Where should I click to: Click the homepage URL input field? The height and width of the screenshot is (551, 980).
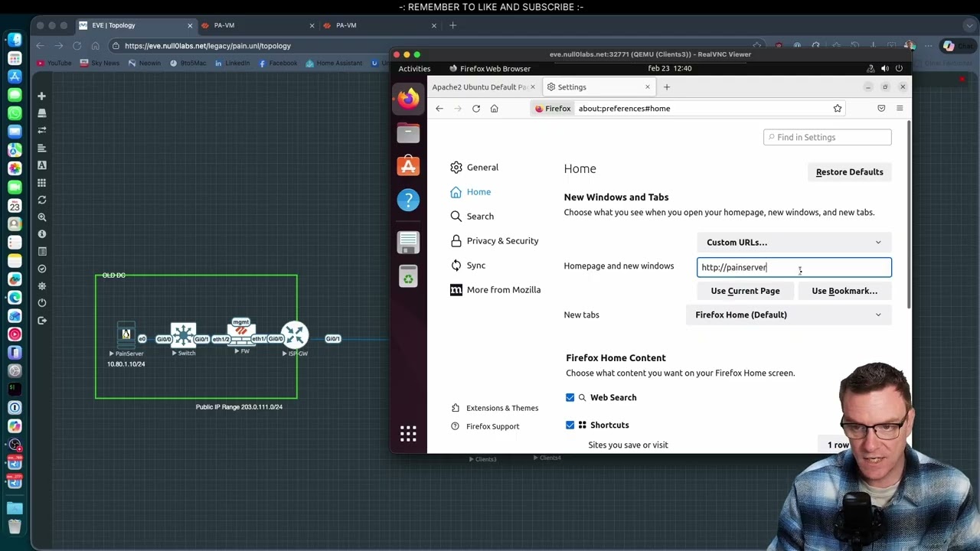794,267
